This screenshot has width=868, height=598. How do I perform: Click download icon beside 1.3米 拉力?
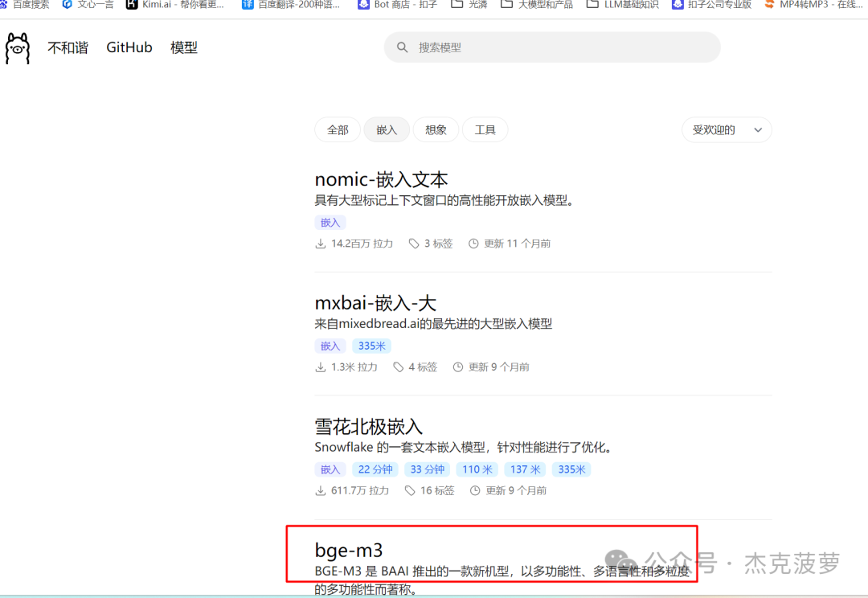[x=320, y=367]
